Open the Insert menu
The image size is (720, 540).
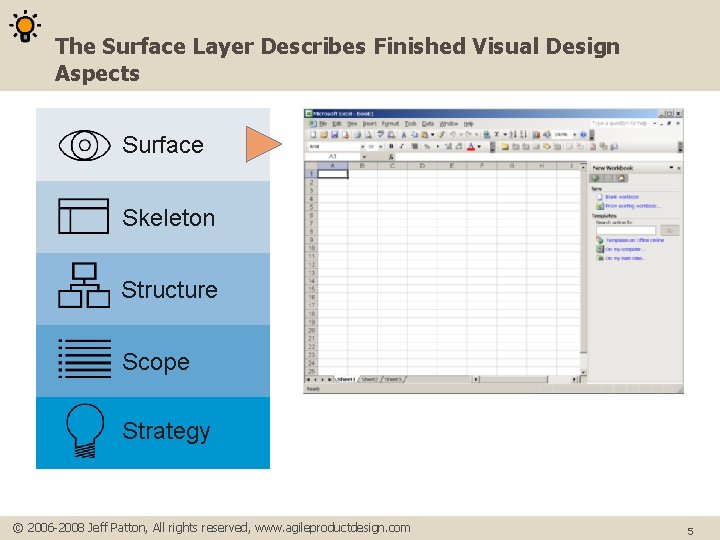(369, 124)
